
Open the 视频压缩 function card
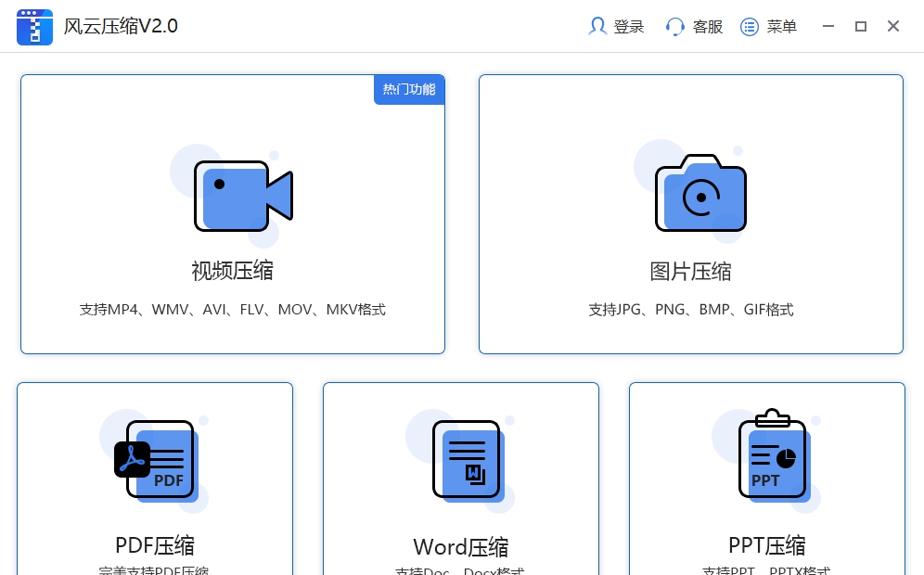(x=232, y=213)
